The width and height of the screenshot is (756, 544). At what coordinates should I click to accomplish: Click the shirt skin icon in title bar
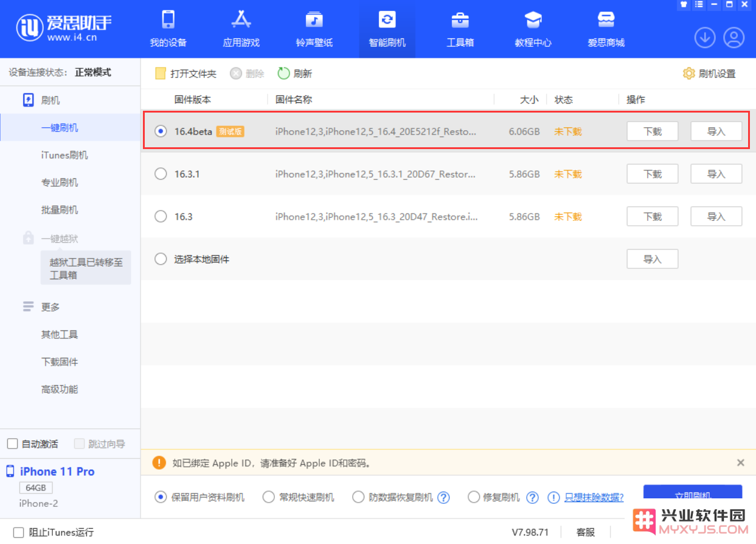click(684, 4)
